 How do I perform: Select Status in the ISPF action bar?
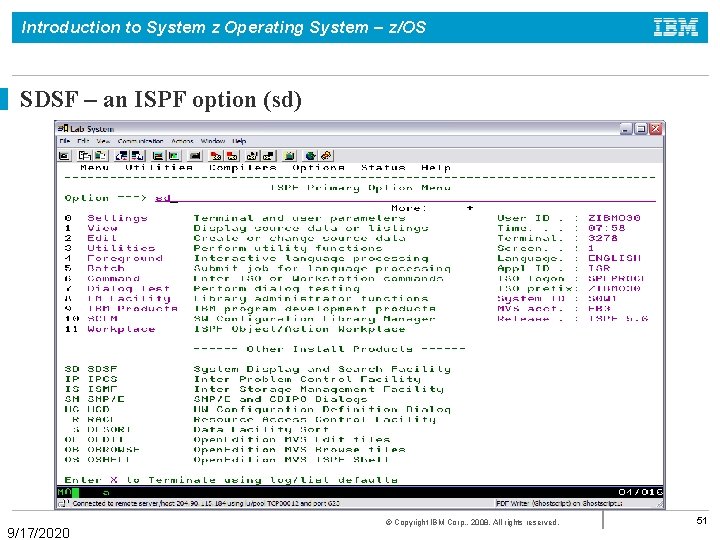(x=383, y=168)
